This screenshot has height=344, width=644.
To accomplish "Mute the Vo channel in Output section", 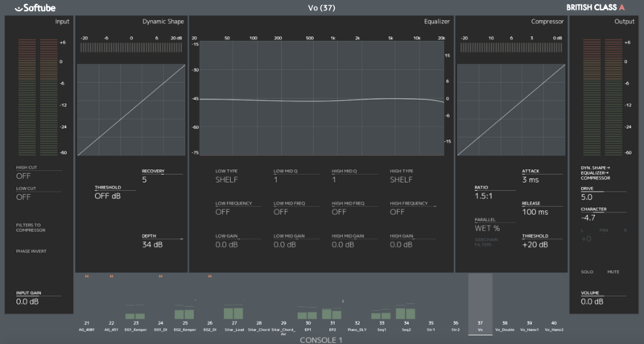I will (613, 272).
